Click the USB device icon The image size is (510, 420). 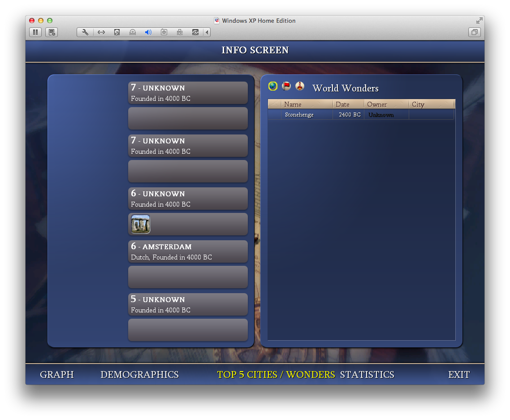tap(180, 32)
